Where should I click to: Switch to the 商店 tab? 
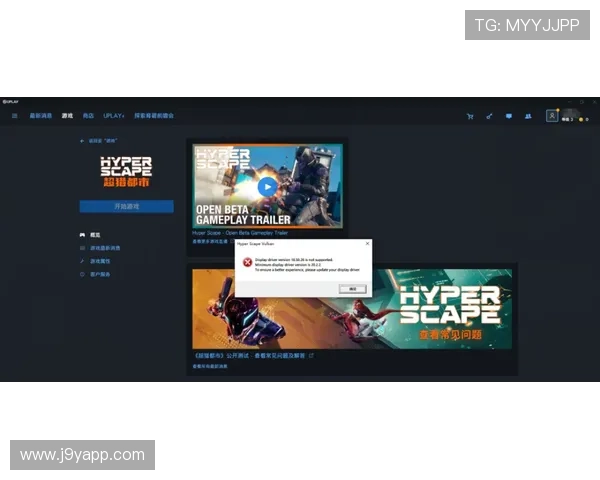(89, 116)
